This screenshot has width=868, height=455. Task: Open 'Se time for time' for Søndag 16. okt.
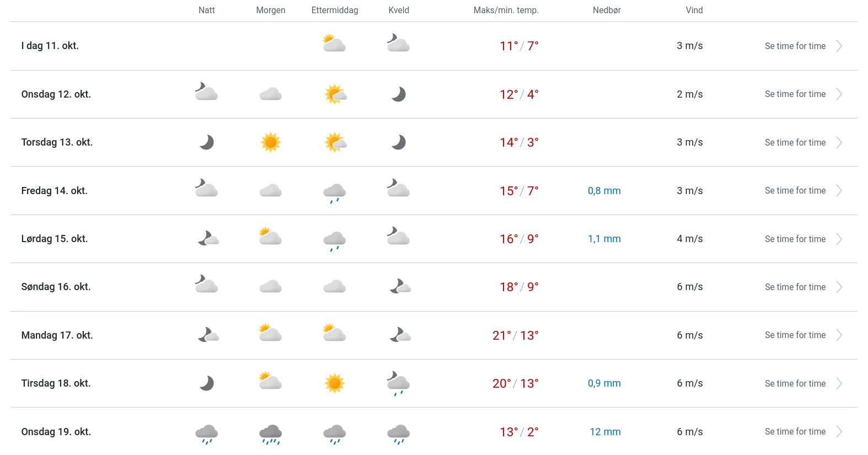pos(795,287)
